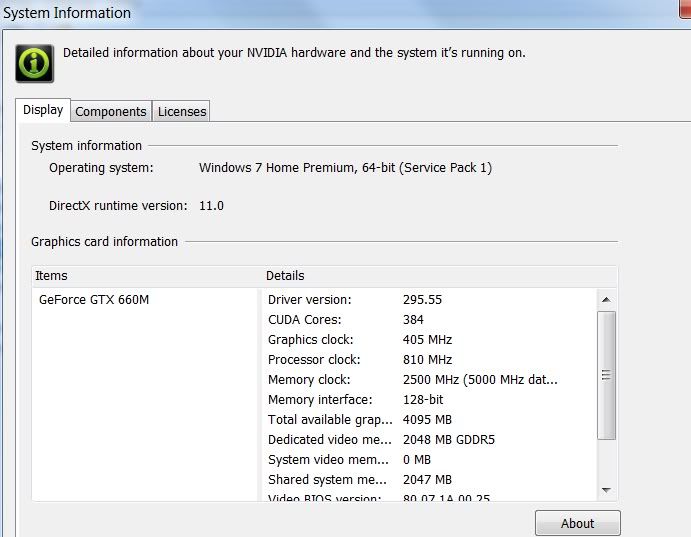Screen dimensions: 691x537
Task: Click the Details list scroll down arrow
Action: point(606,490)
